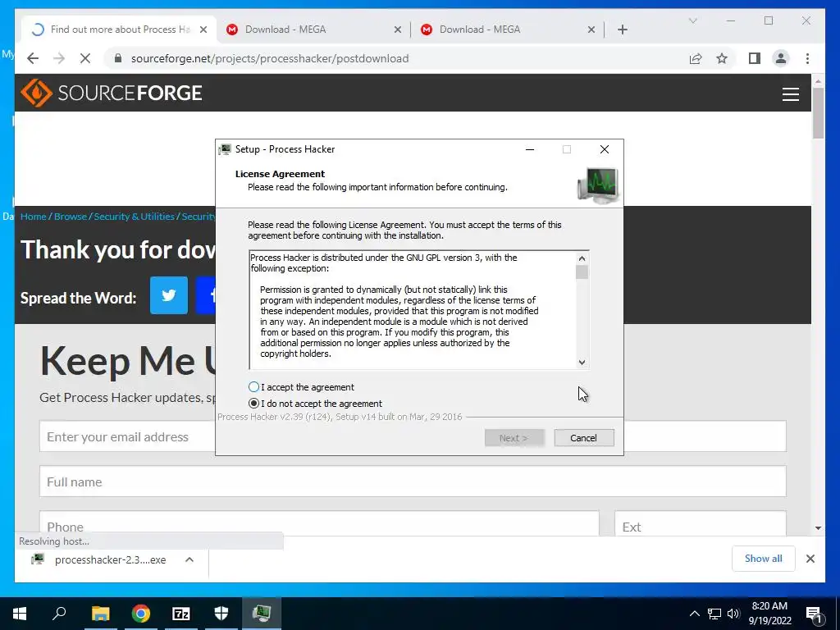Open Windows Security shield icon

click(x=221, y=614)
